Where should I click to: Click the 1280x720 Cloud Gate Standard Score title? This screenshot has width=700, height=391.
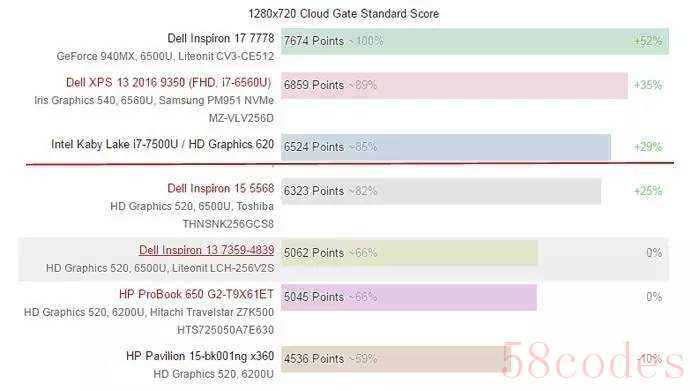click(343, 14)
